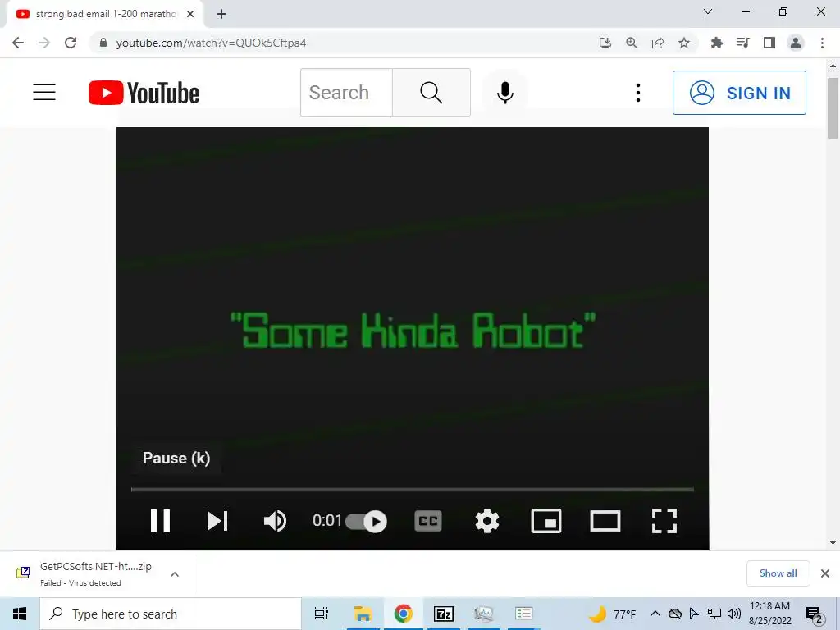The height and width of the screenshot is (630, 840).
Task: Click the browser forward arrow
Action: coord(44,43)
